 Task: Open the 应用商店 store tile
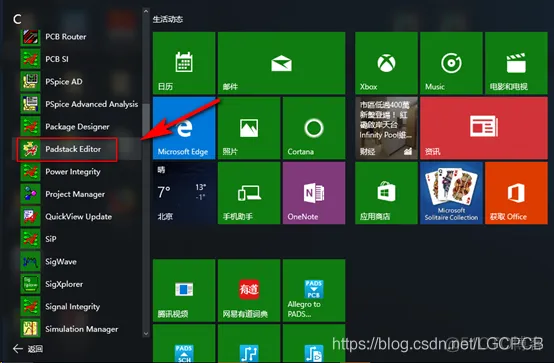coord(386,193)
